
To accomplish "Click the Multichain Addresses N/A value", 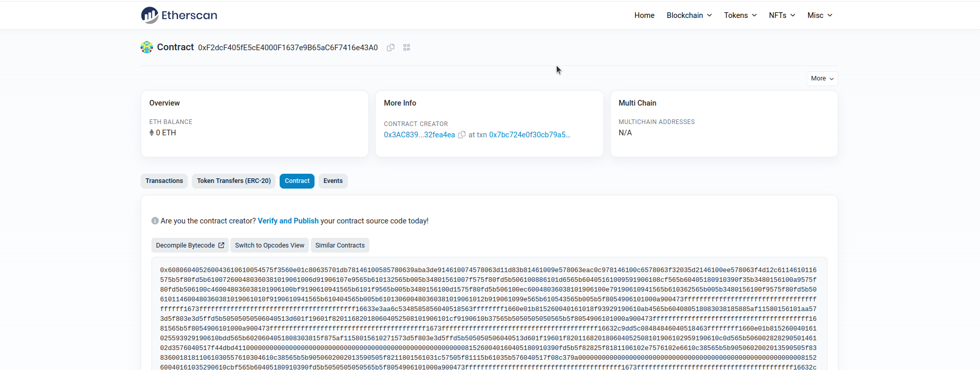I will click(625, 133).
